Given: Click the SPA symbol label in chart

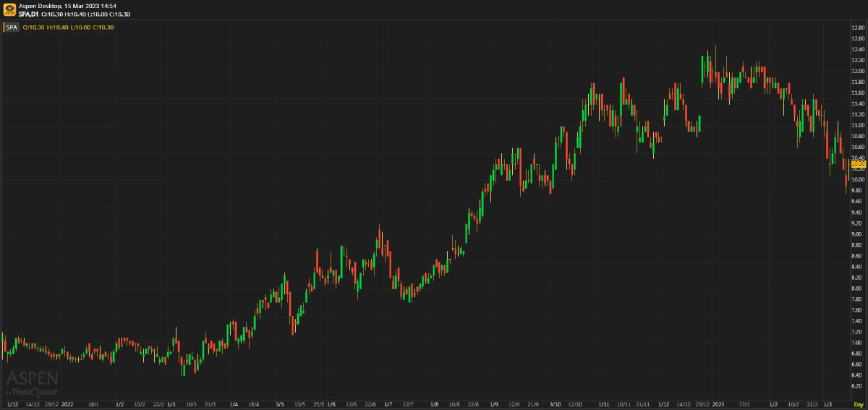Looking at the screenshot, I should pos(12,27).
